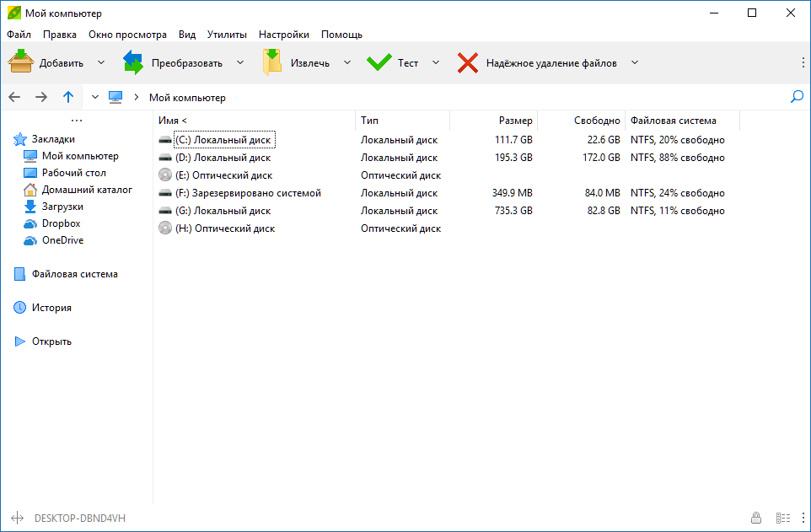
Task: Select Dropbox in the bookmarks sidebar
Action: coord(61,223)
